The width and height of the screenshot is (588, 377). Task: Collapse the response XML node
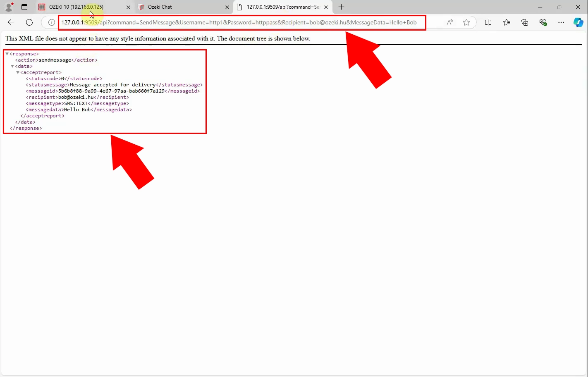(x=7, y=54)
